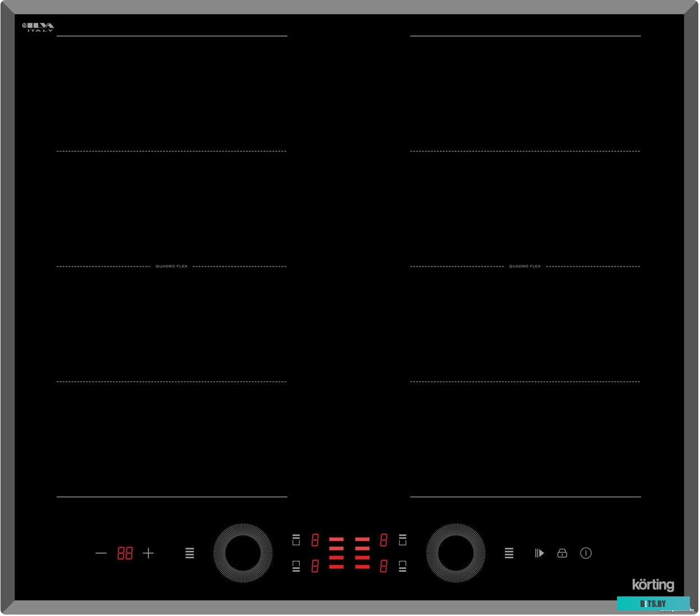The height and width of the screenshot is (616, 700).
Task: Activate the child lock key icon
Action: 562,553
